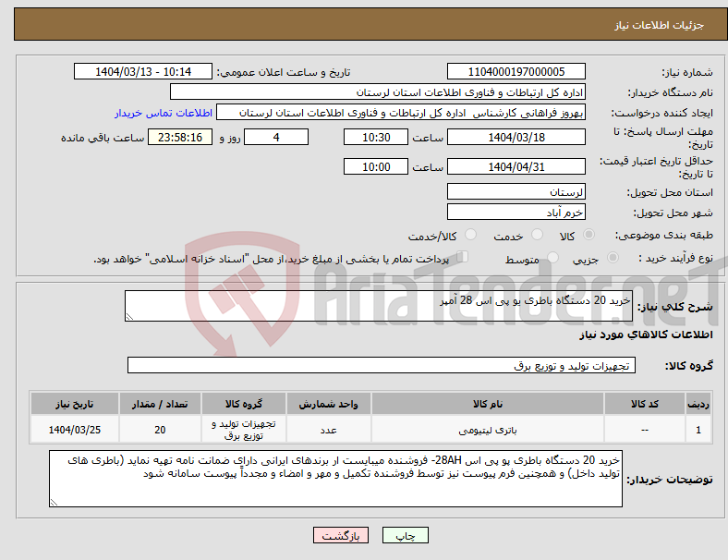Screen dimensions: 728x560
Task: Select the کالا/خدمت radio button
Action: click(471, 235)
